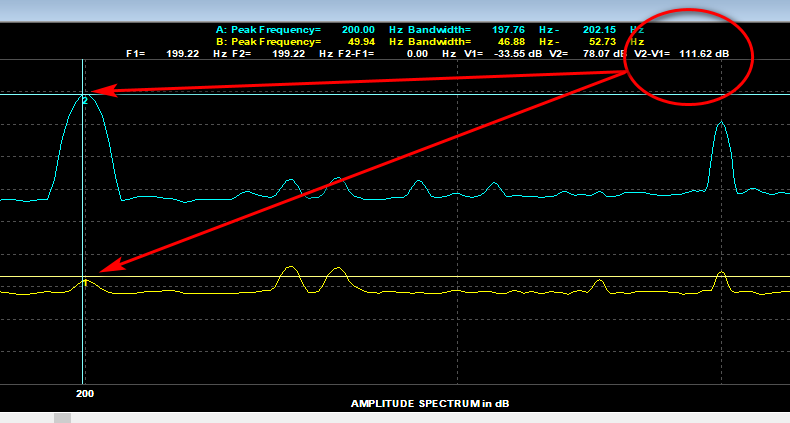Viewport: 790px width, 423px height.
Task: Click the 197.76 lower bandwidth value
Action: tap(508, 30)
